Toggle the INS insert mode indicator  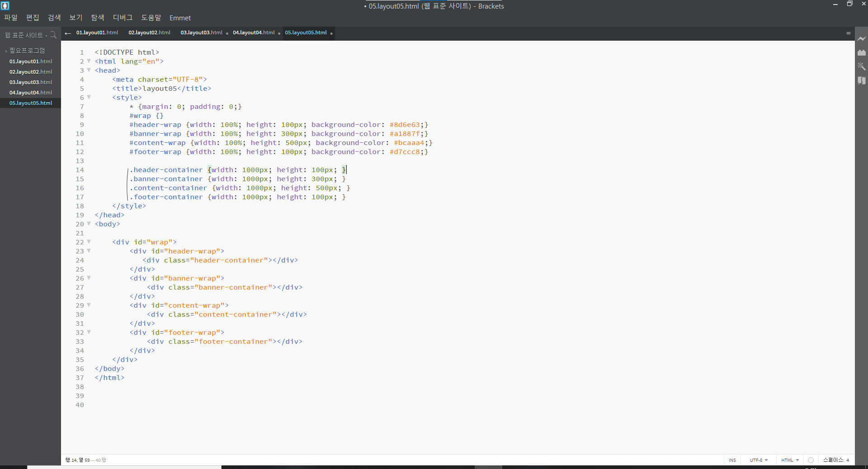coord(732,460)
